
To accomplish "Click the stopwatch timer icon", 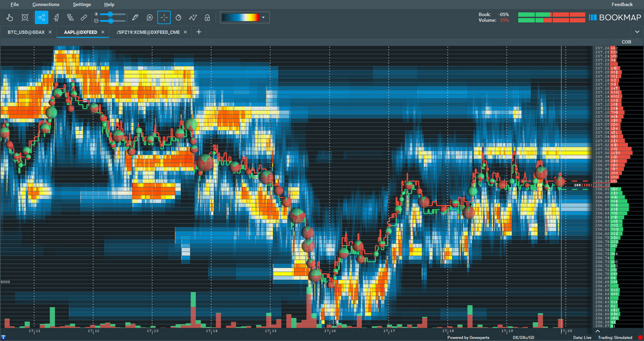I will click(x=179, y=17).
